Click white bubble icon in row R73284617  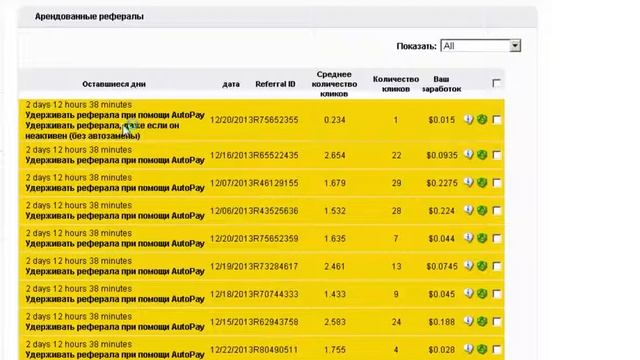[x=469, y=266]
